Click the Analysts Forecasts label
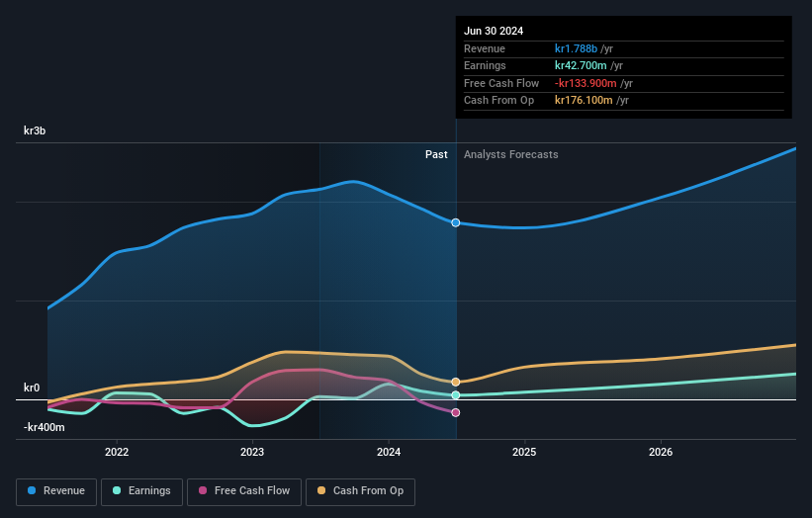Screen dimensions: 812x518 point(511,154)
